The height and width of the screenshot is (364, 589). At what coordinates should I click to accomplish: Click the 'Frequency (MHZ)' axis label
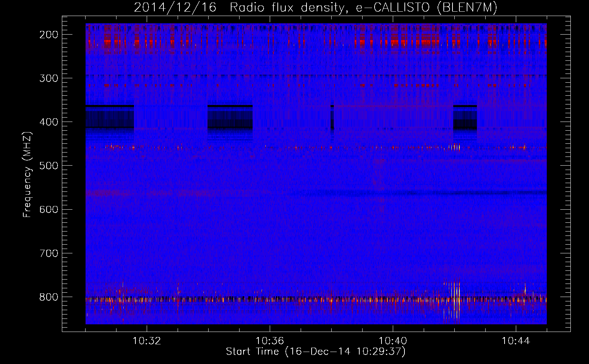(x=27, y=174)
